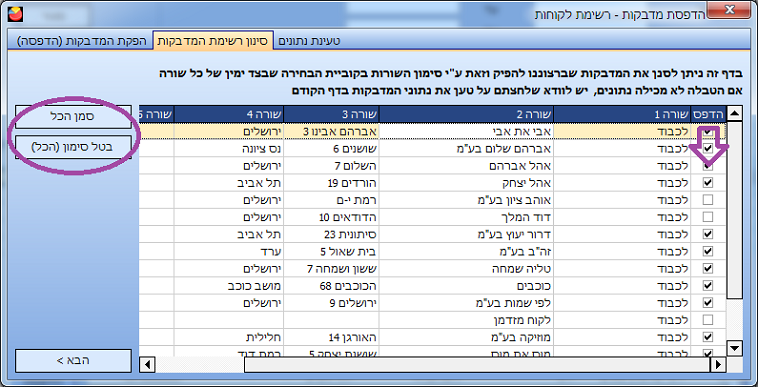This screenshot has height=387, width=758.
Task: Click the horizontal scrollbar thumb
Action: (x=478, y=364)
